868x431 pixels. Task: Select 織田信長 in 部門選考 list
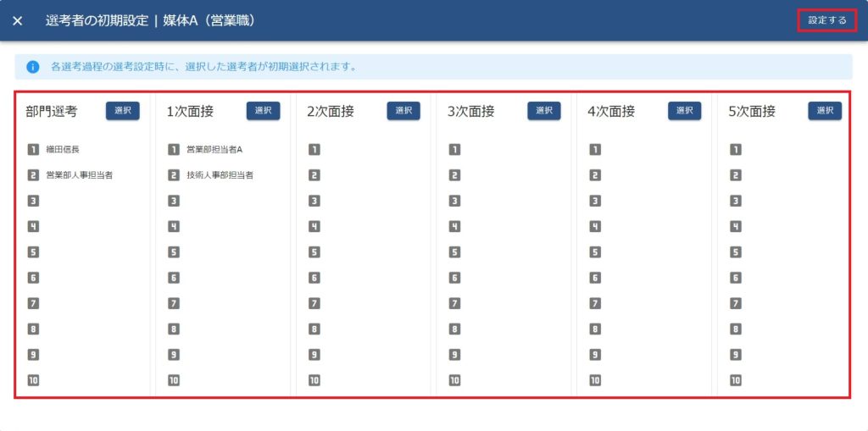click(62, 150)
